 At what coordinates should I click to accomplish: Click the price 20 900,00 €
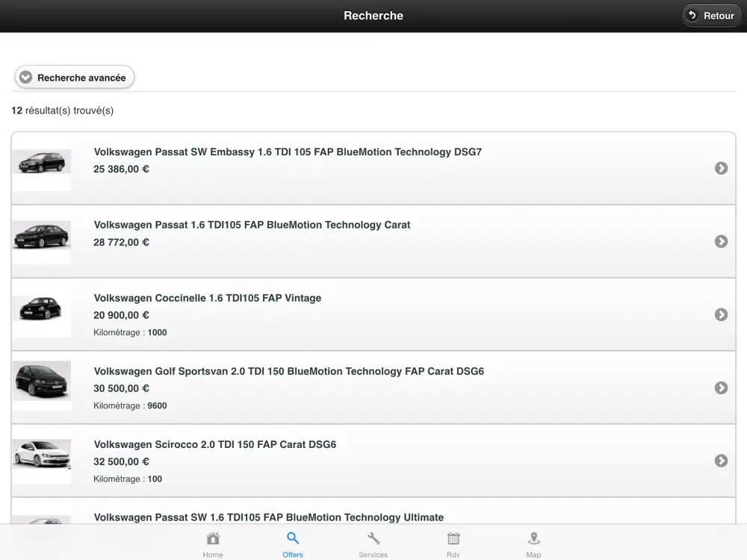[121, 315]
